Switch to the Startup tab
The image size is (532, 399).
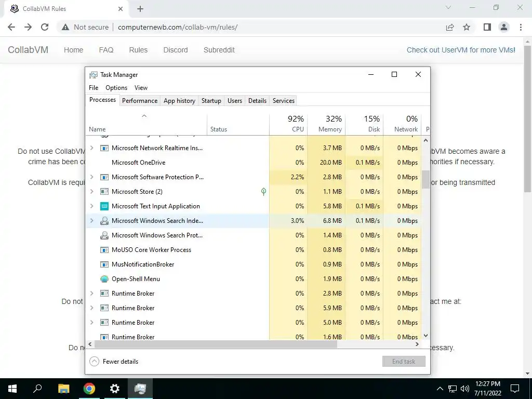click(x=211, y=101)
